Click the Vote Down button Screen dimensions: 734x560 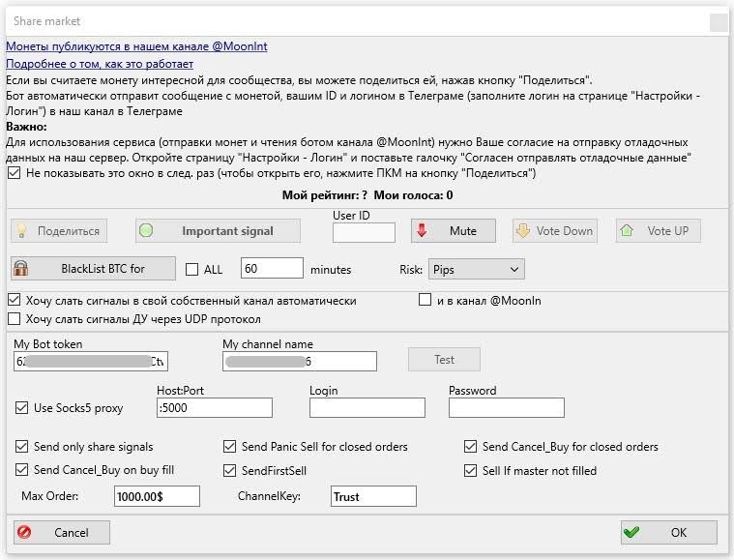[554, 231]
